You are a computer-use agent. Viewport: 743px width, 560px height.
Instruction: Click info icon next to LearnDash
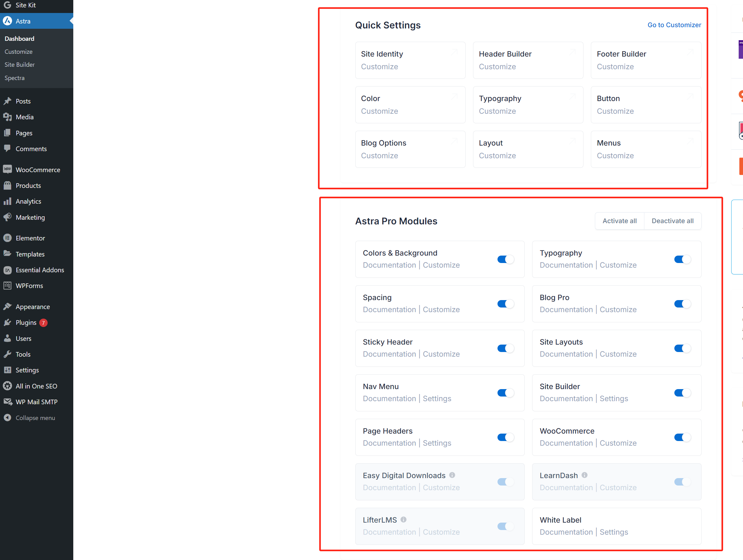(584, 475)
